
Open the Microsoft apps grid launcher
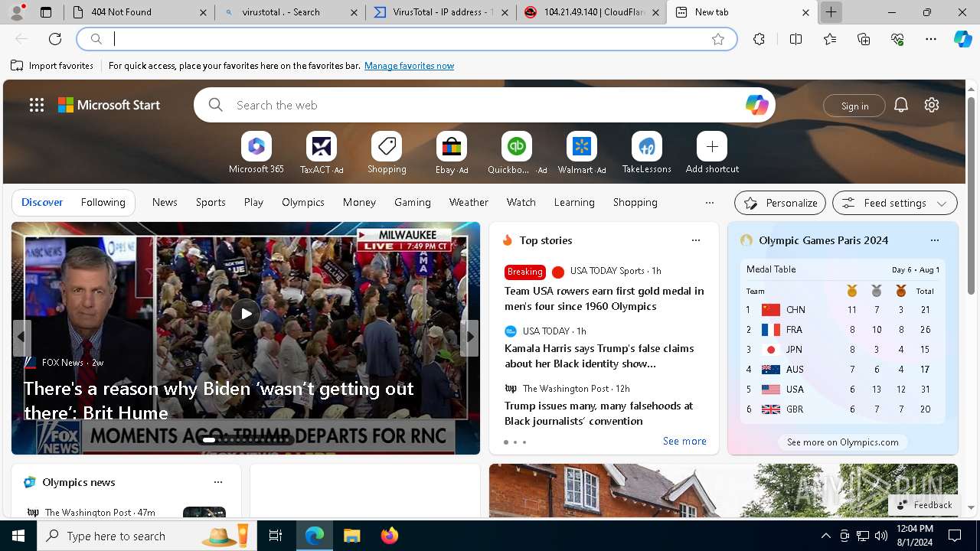(37, 105)
